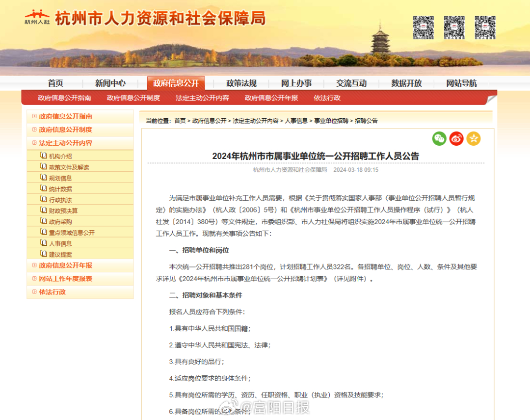Share the article to Weibo
The image size is (530, 420).
click(x=456, y=138)
